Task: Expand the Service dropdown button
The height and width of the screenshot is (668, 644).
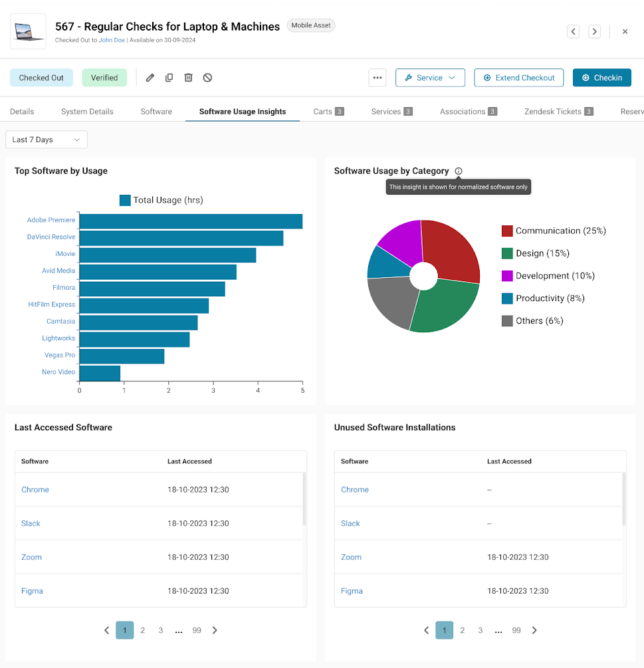Action: pos(429,78)
